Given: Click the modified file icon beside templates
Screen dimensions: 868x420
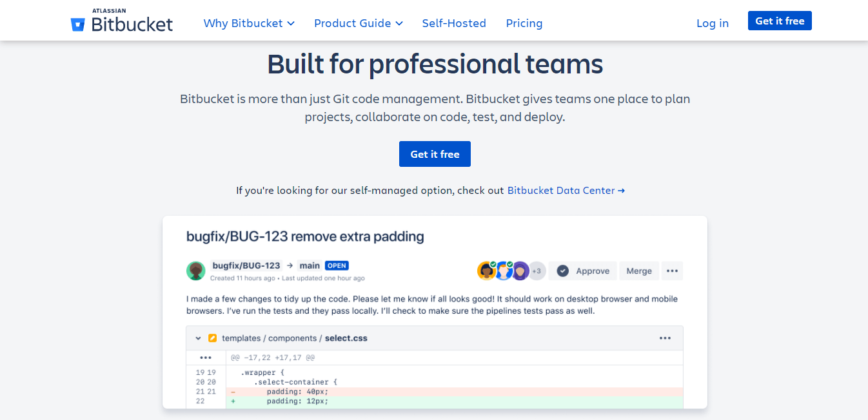Looking at the screenshot, I should tap(212, 338).
